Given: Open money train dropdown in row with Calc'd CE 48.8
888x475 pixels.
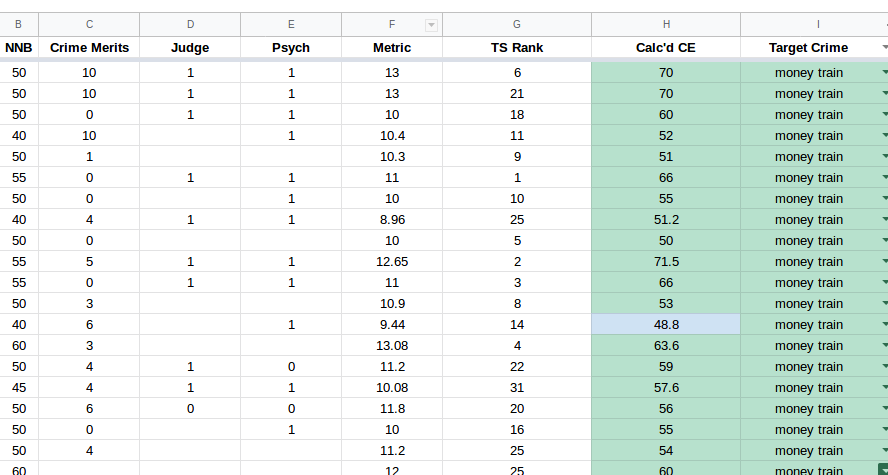Looking at the screenshot, I should point(885,324).
